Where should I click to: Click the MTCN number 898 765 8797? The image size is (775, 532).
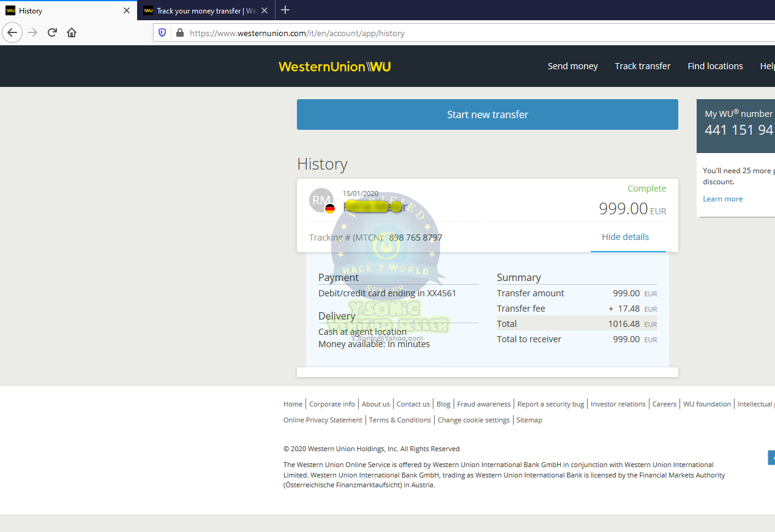click(x=416, y=238)
